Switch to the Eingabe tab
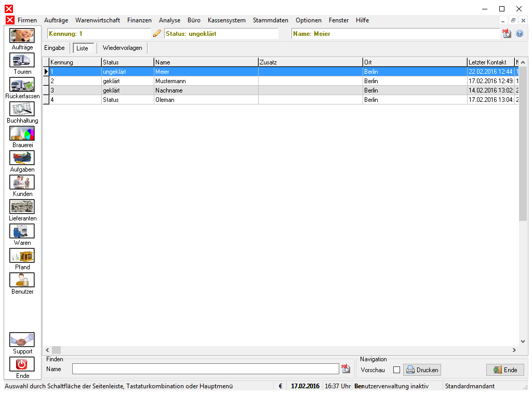Image resolution: width=532 pixels, height=394 pixels. [54, 48]
